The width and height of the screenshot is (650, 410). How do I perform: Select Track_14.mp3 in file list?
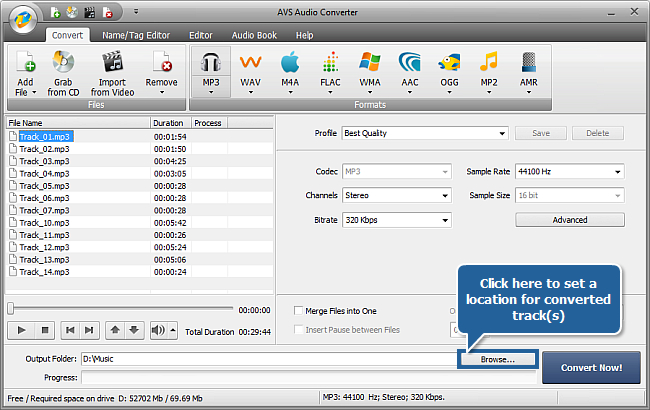(x=44, y=272)
